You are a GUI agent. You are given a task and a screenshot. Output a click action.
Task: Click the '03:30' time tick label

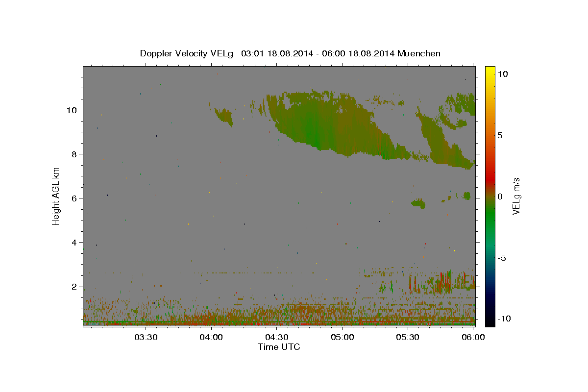coord(146,337)
